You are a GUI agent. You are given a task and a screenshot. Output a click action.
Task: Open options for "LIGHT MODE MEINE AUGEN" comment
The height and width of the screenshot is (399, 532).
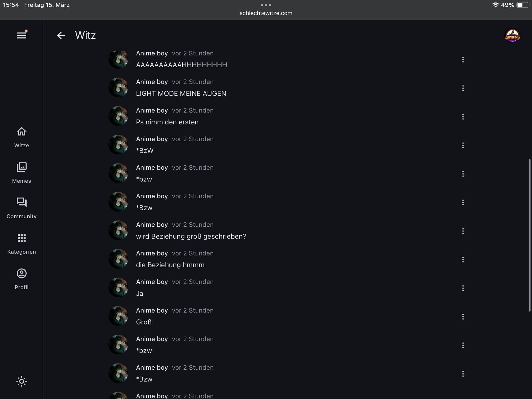(463, 88)
